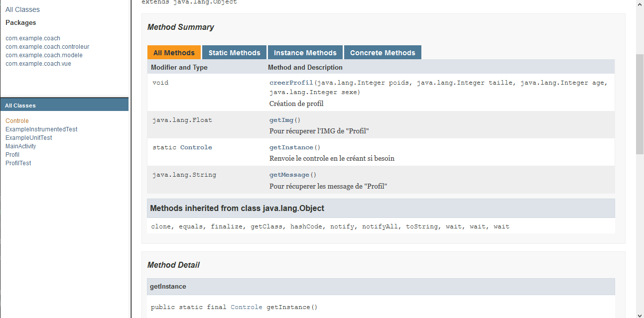644x318 pixels.
Task: Click the main page vertical scrollbar thumb
Action: (x=640, y=105)
